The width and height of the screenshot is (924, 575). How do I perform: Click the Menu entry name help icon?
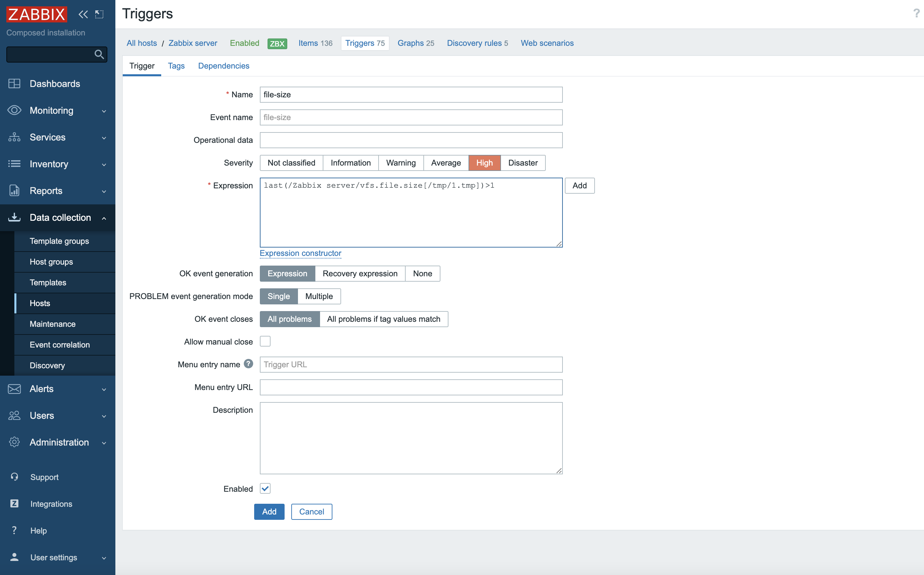click(248, 364)
